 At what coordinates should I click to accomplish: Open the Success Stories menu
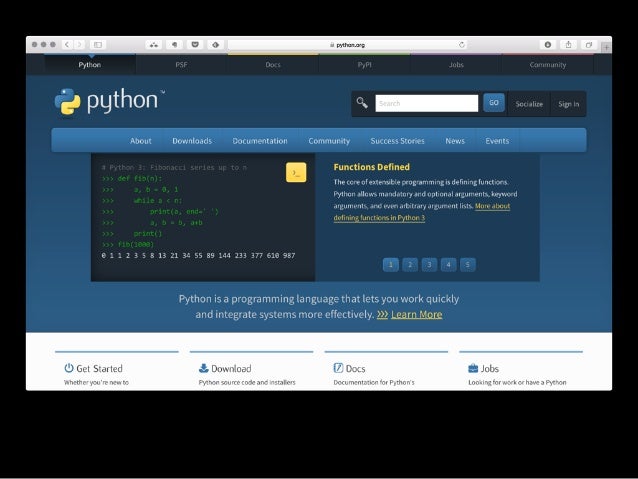[398, 141]
